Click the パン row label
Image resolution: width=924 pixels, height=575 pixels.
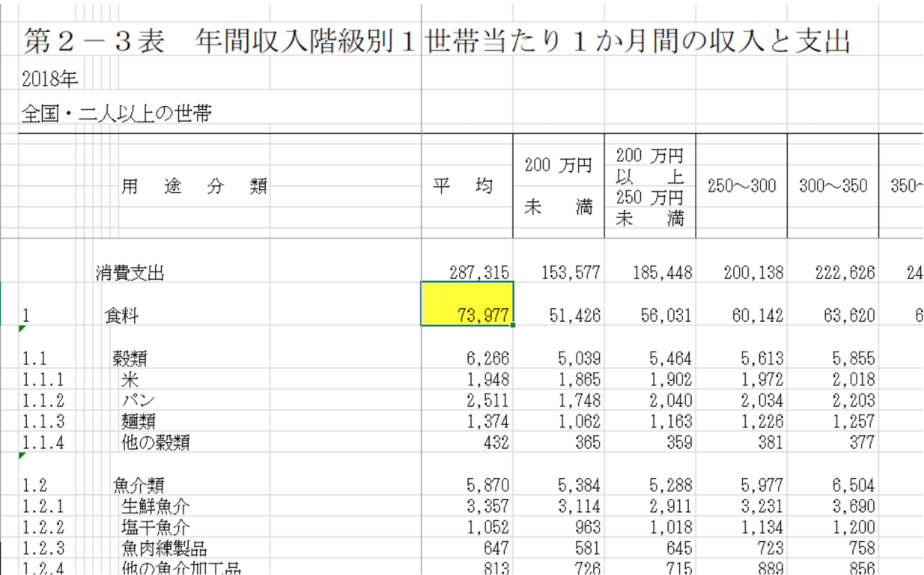click(x=137, y=401)
